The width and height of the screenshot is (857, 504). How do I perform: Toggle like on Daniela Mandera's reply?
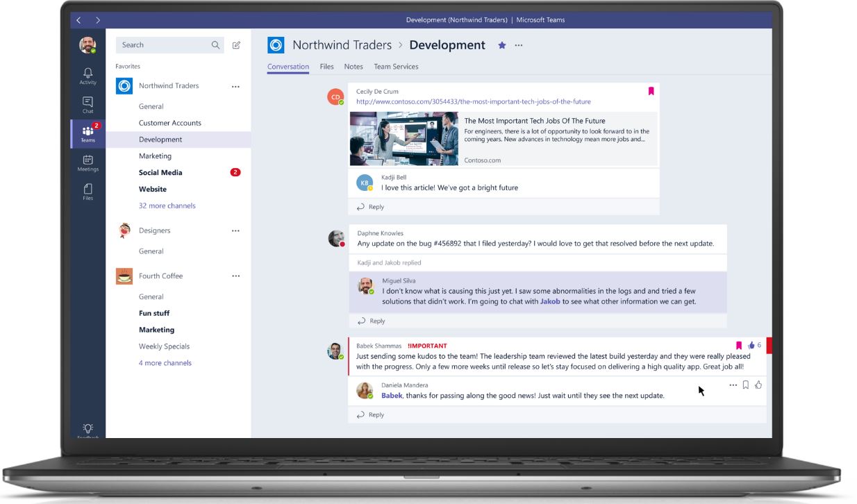tap(758, 385)
